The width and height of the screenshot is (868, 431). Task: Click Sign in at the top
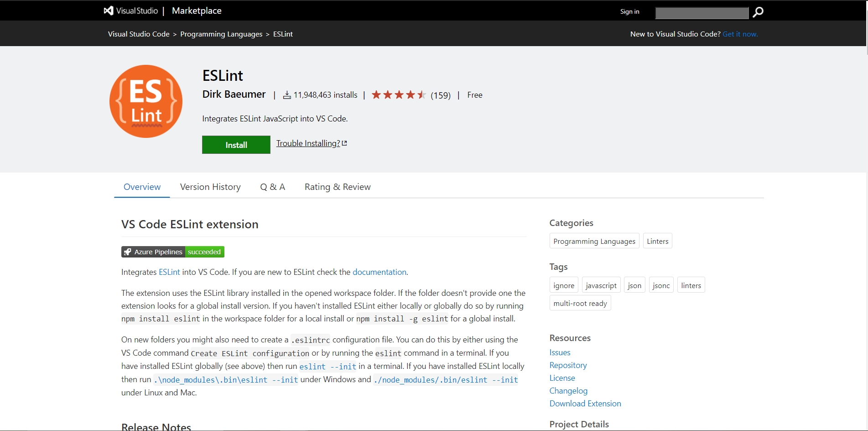click(629, 11)
